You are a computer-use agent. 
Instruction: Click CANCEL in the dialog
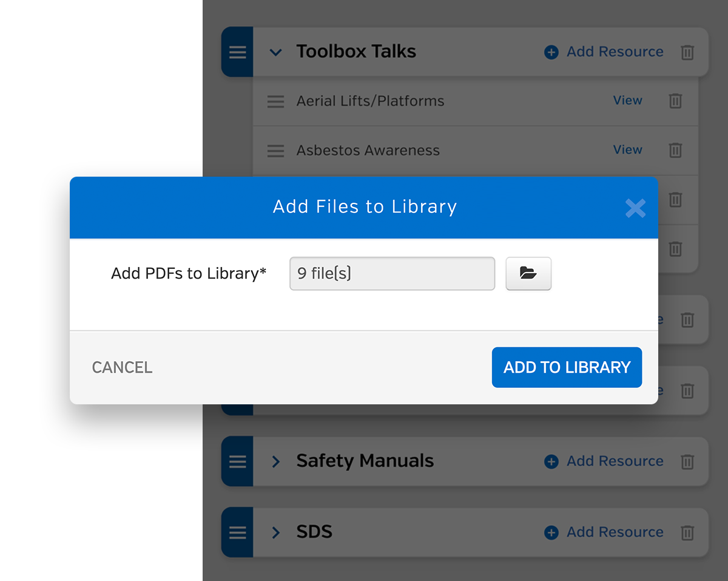(x=122, y=367)
